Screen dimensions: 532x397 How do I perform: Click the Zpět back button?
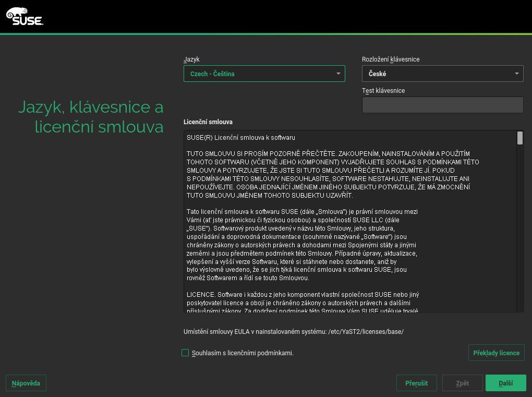[463, 383]
